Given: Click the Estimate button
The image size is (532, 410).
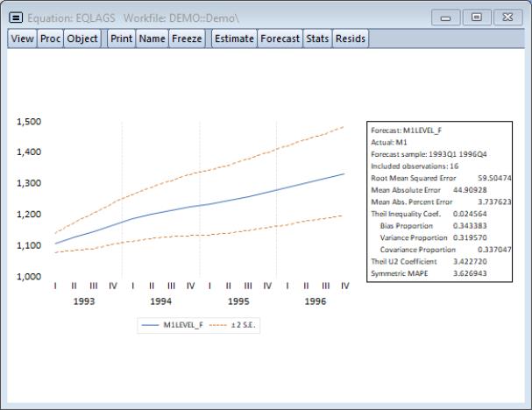Looking at the screenshot, I should [234, 39].
